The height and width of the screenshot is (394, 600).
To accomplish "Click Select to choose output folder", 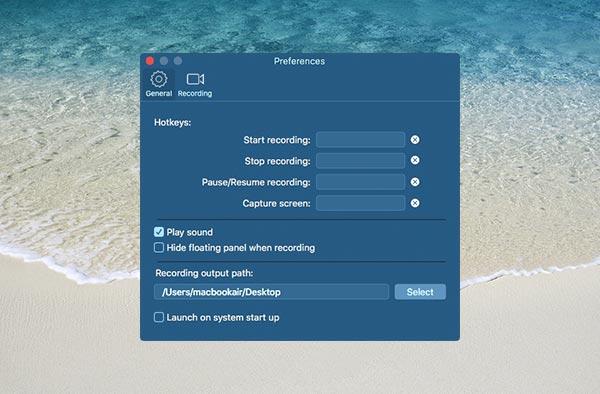I will 420,292.
